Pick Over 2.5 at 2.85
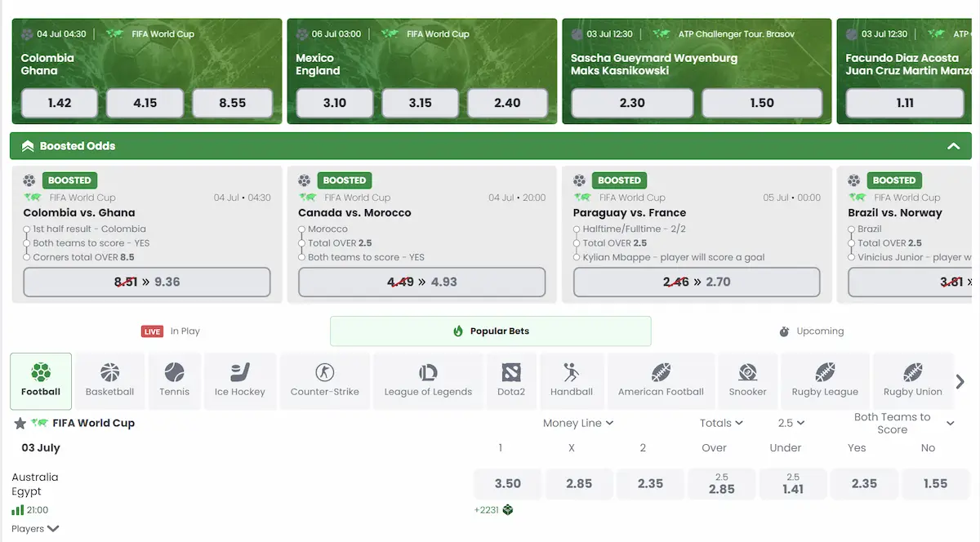This screenshot has height=542, width=980. (x=722, y=483)
